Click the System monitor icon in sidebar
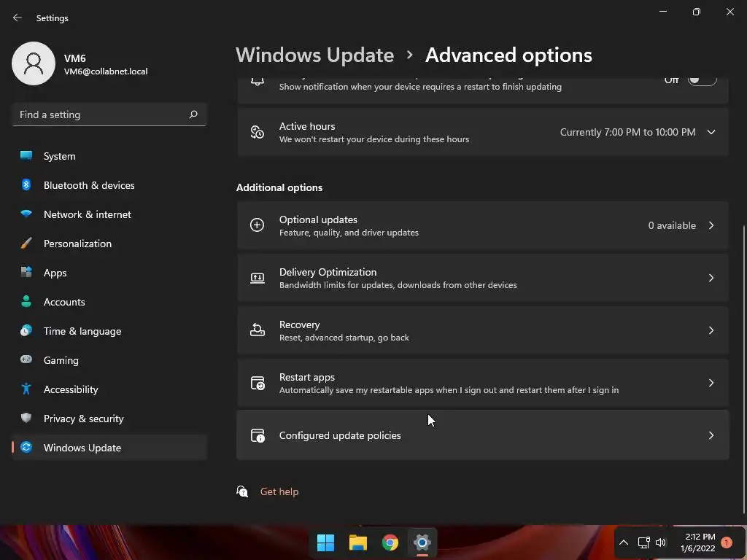Viewport: 747px width, 560px height. pos(26,156)
